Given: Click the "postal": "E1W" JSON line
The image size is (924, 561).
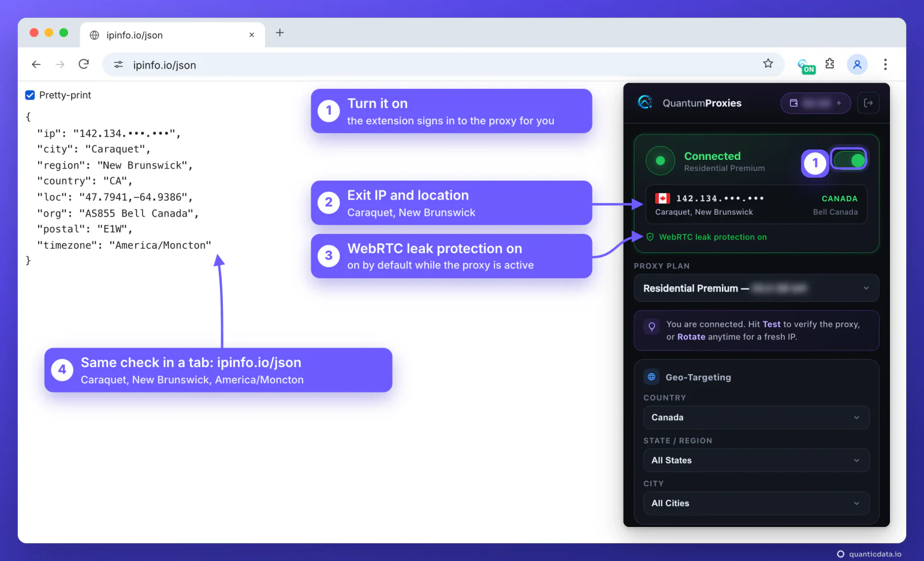Looking at the screenshot, I should [85, 229].
